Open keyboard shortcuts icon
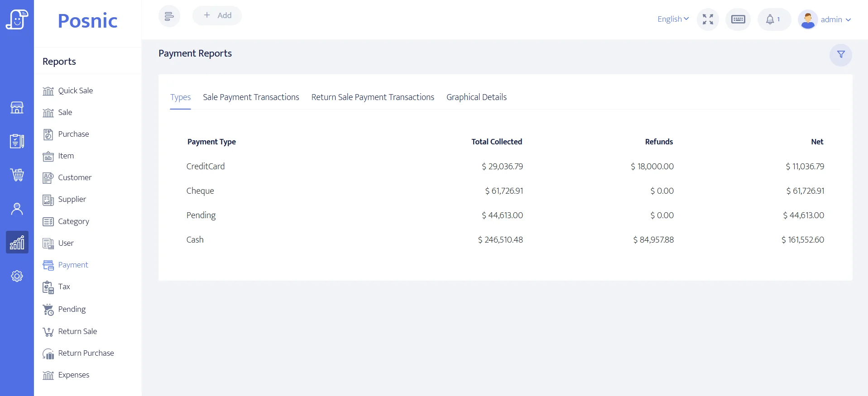This screenshot has height=396, width=868. coord(738,19)
